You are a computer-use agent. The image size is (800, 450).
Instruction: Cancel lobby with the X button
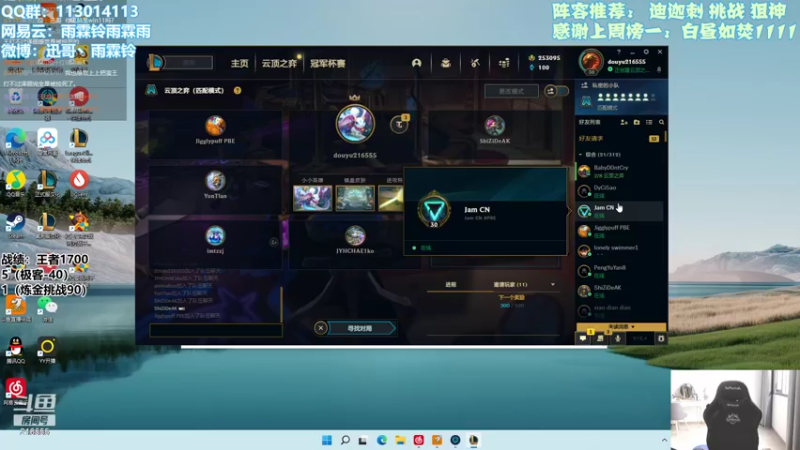click(320, 328)
